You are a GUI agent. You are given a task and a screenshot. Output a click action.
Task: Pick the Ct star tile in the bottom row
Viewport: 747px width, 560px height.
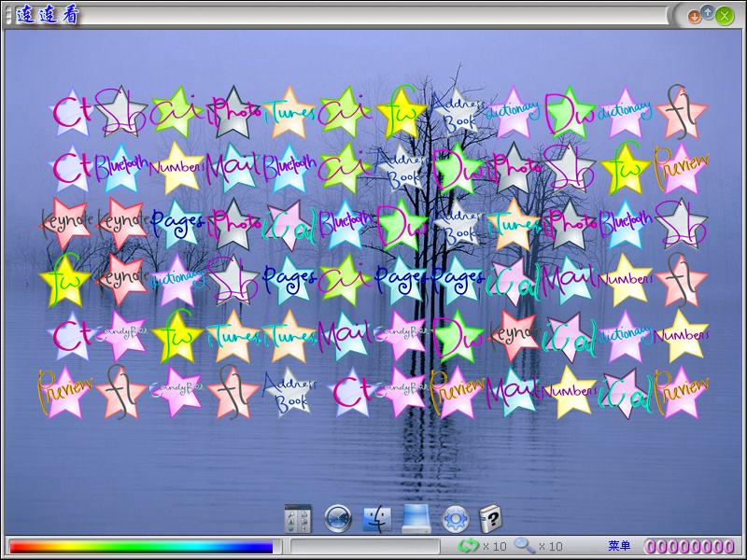[x=352, y=392]
